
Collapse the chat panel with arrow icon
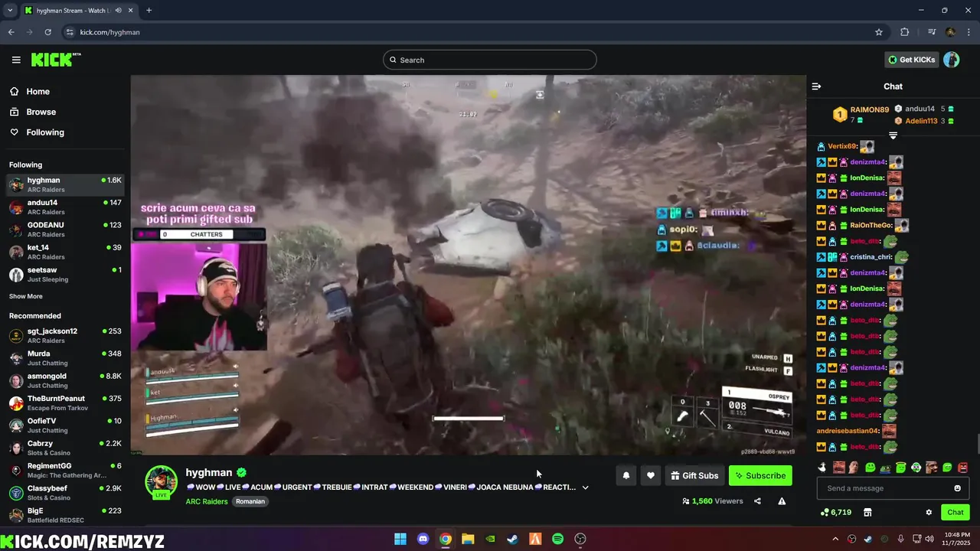click(x=816, y=86)
